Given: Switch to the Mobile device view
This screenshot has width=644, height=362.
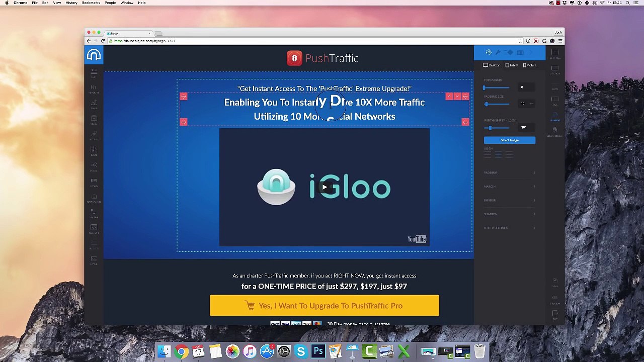Looking at the screenshot, I should pos(529,65).
